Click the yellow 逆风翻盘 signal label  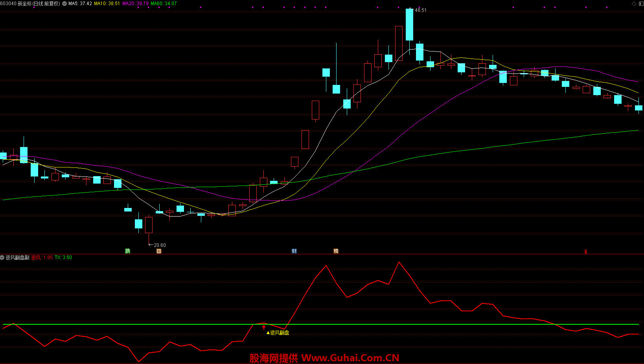point(278,333)
